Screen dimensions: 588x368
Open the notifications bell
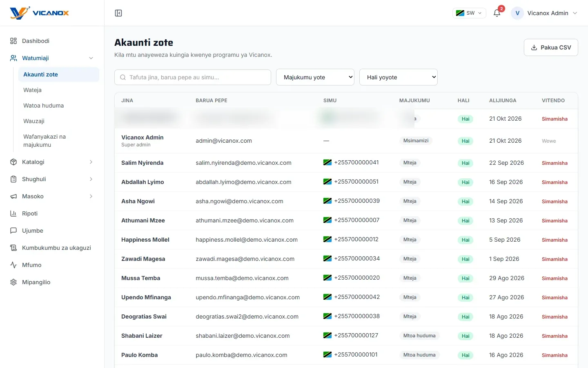(497, 13)
